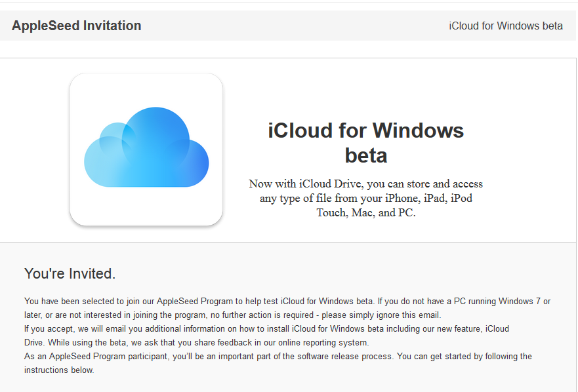Click the "Touch, Mac, and PC." tagline line

click(366, 212)
